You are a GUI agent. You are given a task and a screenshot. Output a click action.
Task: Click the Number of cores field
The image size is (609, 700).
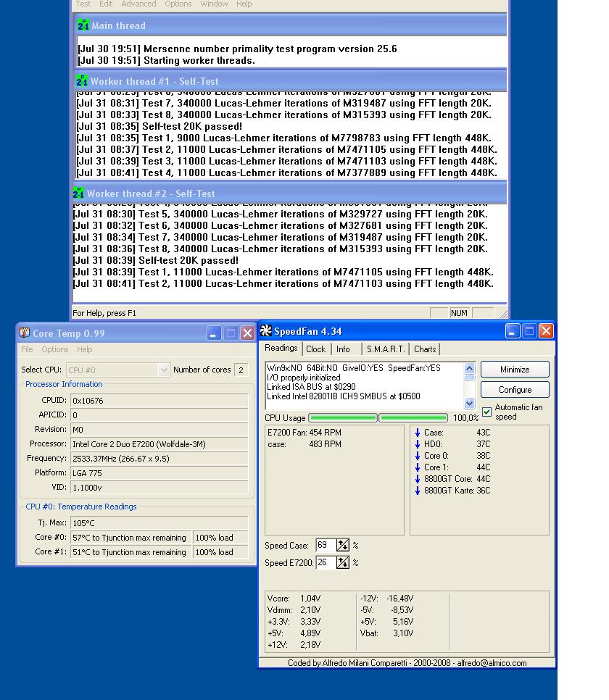tap(241, 370)
